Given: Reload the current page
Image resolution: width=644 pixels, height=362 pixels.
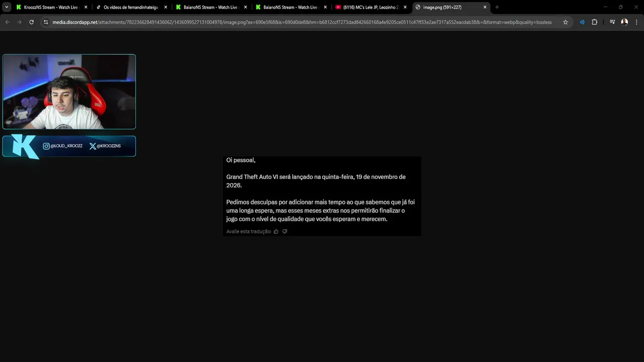Looking at the screenshot, I should tap(31, 22).
